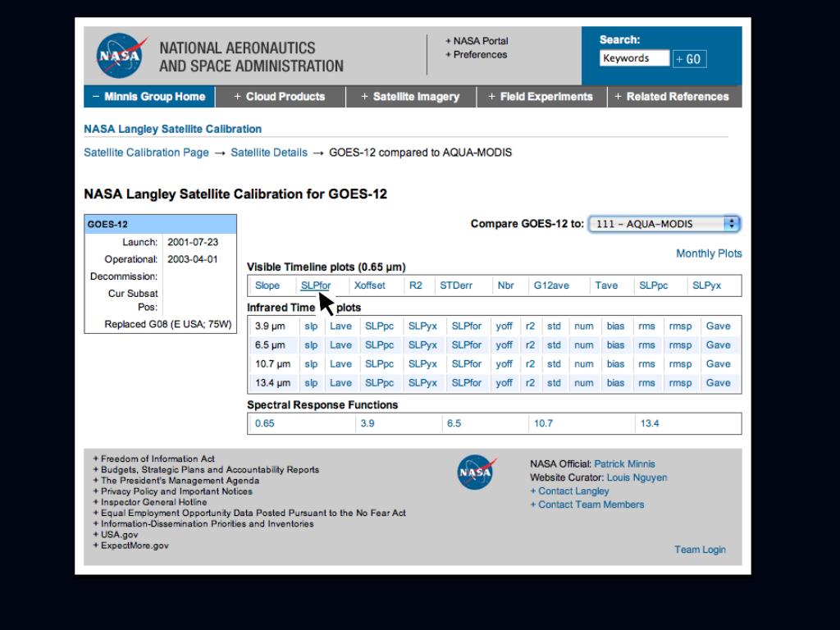Open the visible G12ave timeline plot

click(551, 285)
